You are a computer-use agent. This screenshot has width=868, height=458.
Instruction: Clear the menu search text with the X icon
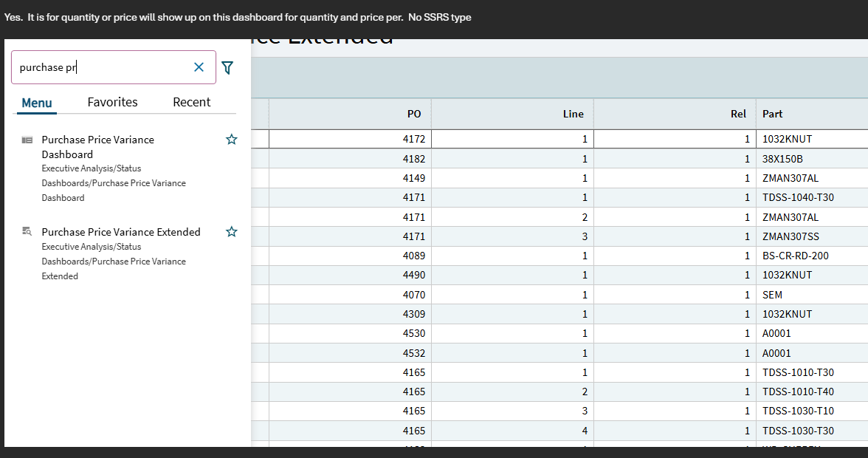(x=199, y=67)
